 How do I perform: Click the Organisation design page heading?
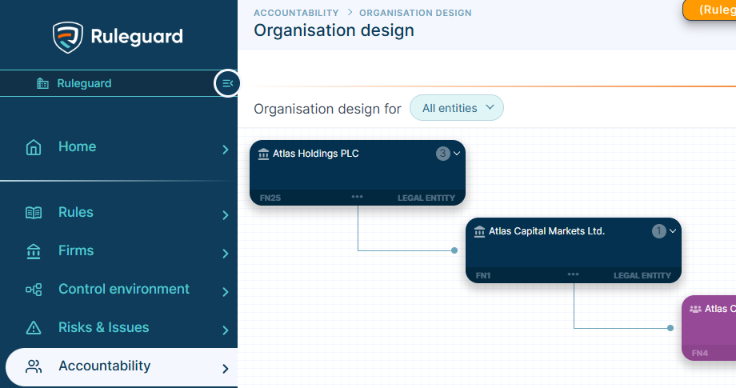pos(334,30)
